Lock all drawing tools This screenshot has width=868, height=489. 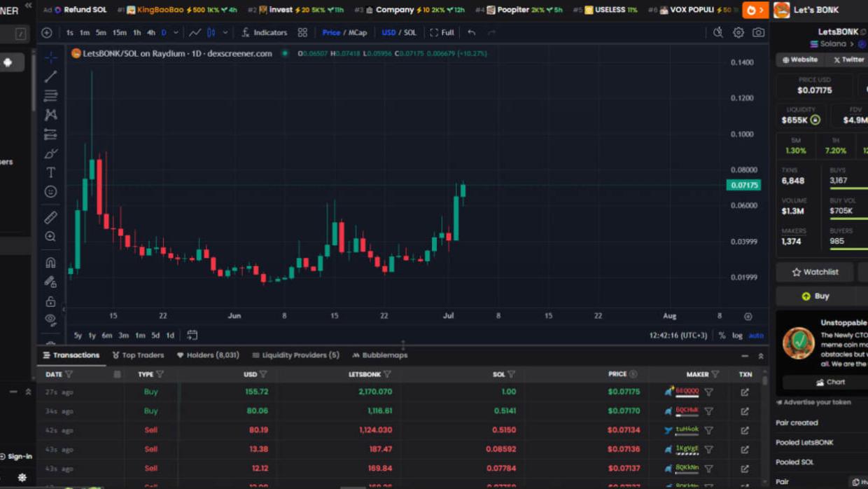50,301
